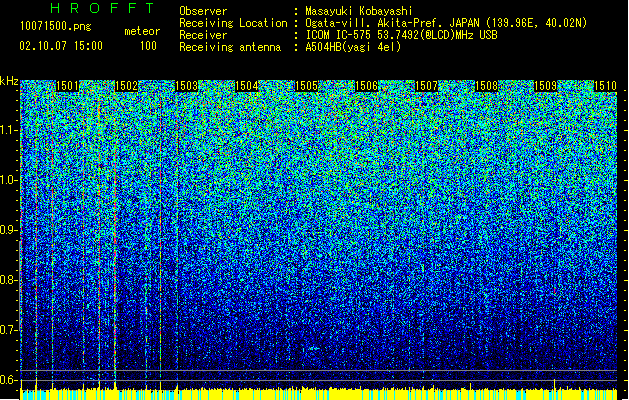Click the 'meteor' label

click(x=142, y=31)
